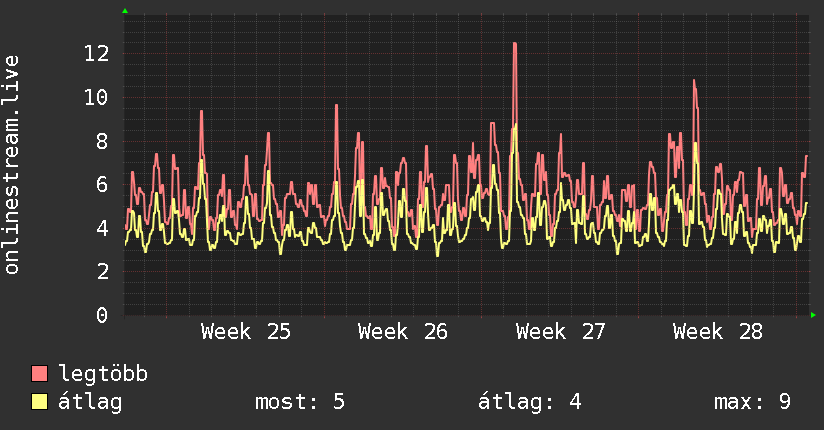This screenshot has width=824, height=430.
Task: Click the 2 tick label on y-axis
Action: pos(102,271)
